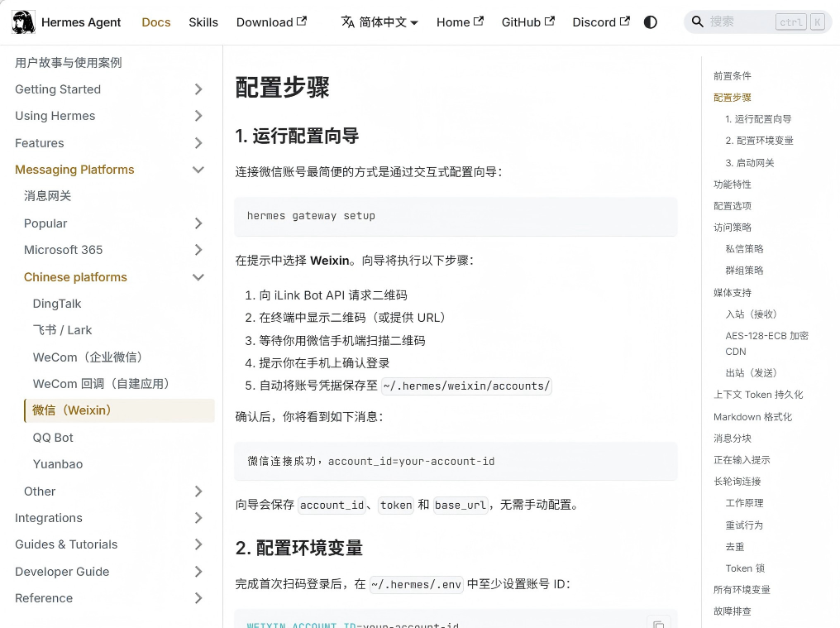Click the translate language icon
Image resolution: width=840 pixels, height=628 pixels.
pyautogui.click(x=348, y=22)
